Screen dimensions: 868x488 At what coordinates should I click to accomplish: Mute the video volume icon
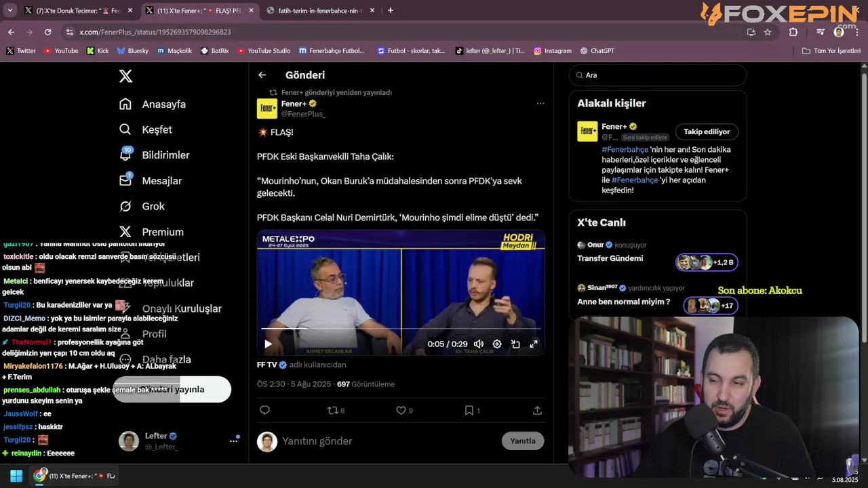(x=479, y=344)
